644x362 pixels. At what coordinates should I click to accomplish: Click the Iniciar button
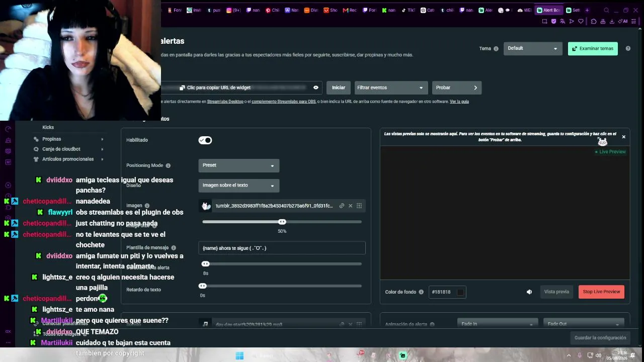click(338, 87)
